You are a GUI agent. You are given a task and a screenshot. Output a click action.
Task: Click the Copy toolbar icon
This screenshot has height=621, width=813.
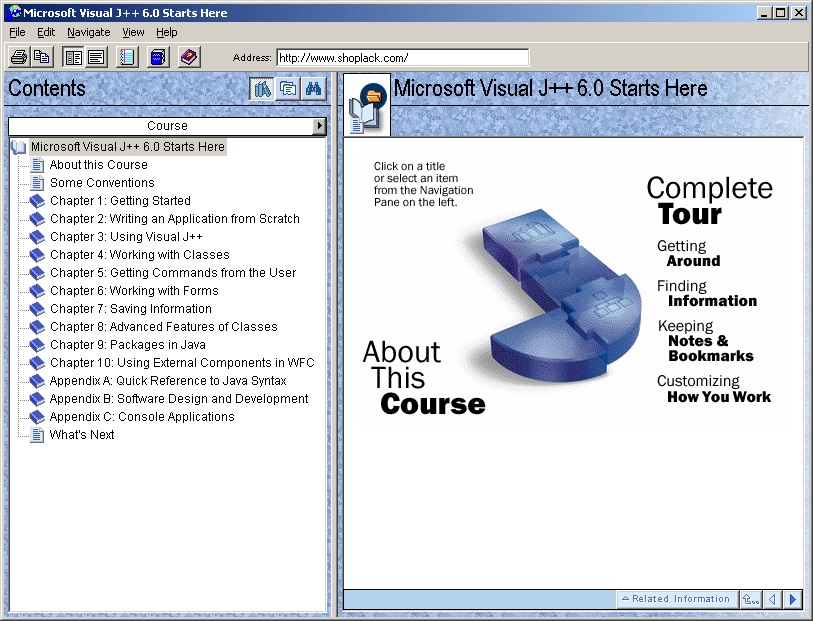[41, 57]
